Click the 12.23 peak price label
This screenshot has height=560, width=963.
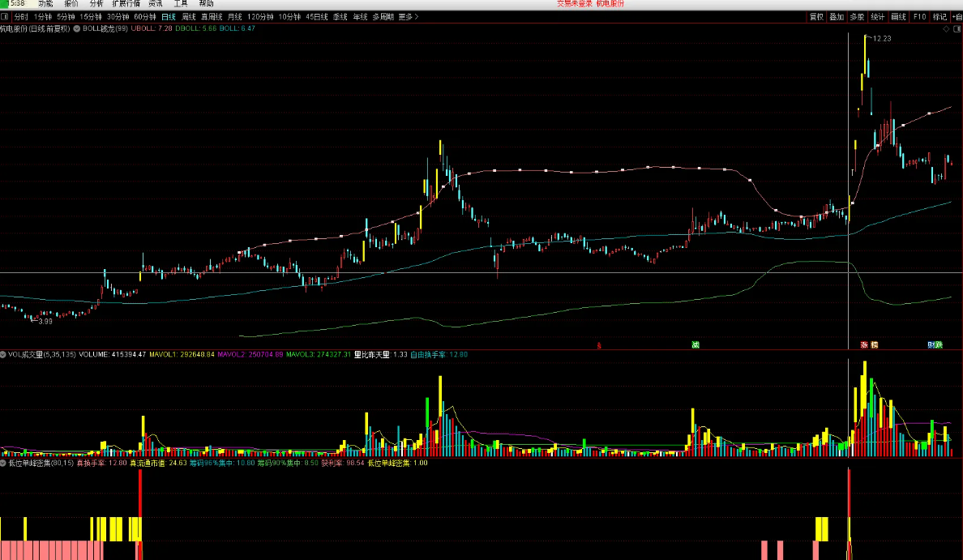point(882,39)
